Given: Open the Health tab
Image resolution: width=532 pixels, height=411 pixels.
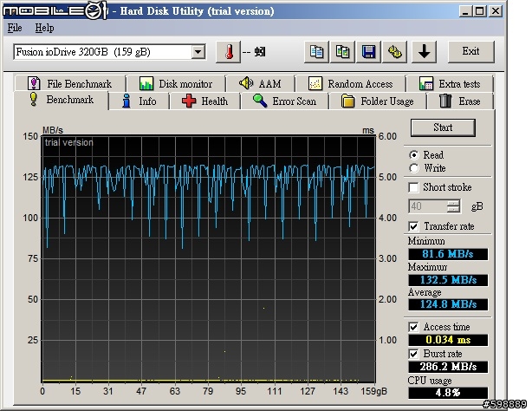Looking at the screenshot, I should (x=204, y=101).
